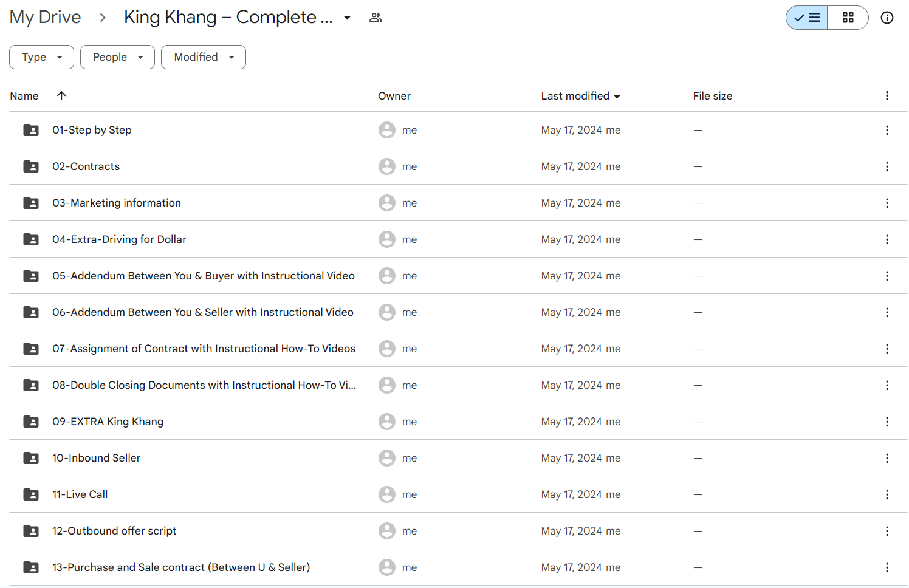Open more actions for 10-Inbound Seller
Image resolution: width=909 pixels, height=588 pixels.
(887, 458)
